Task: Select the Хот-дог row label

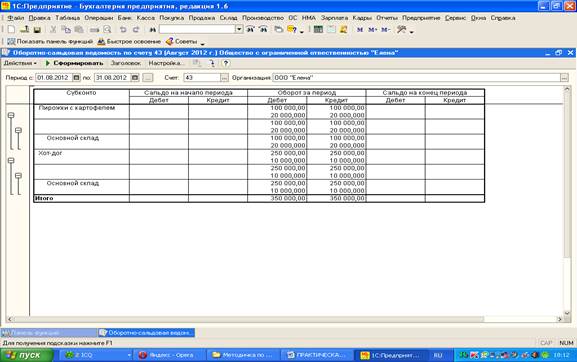Action: [x=50, y=153]
